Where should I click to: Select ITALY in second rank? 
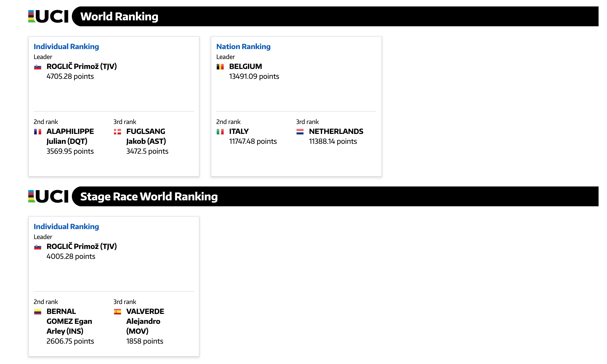point(239,131)
